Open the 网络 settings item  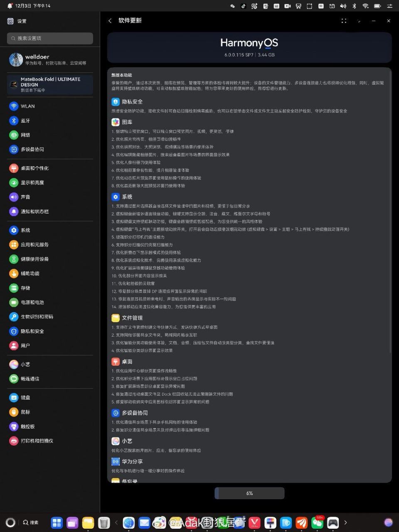coord(50,135)
